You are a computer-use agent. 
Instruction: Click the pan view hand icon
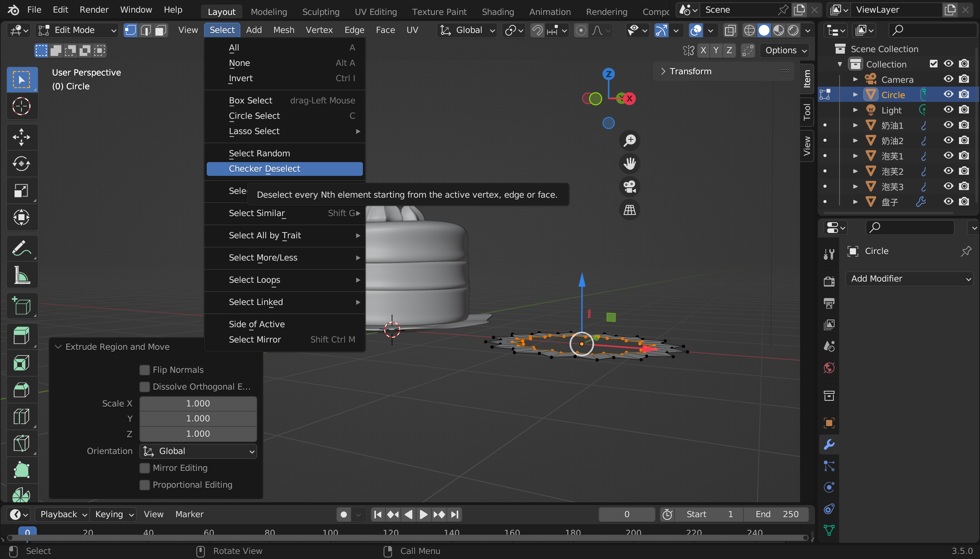pyautogui.click(x=630, y=164)
